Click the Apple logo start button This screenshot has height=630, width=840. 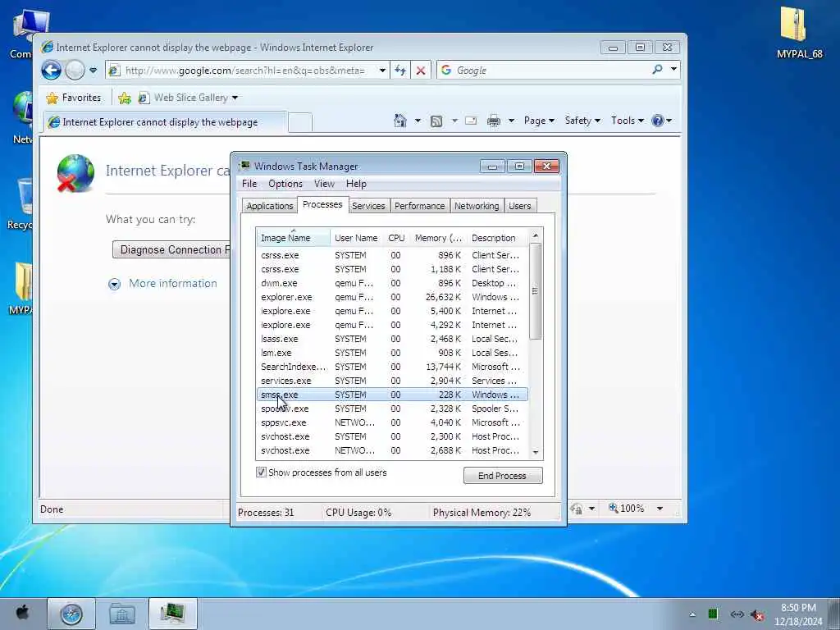22,613
